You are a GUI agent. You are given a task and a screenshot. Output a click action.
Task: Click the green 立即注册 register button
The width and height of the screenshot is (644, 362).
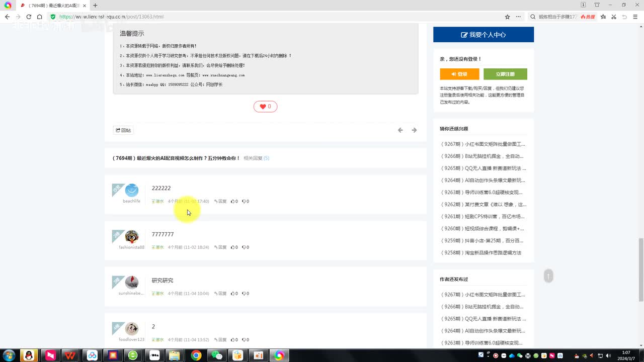tap(505, 74)
